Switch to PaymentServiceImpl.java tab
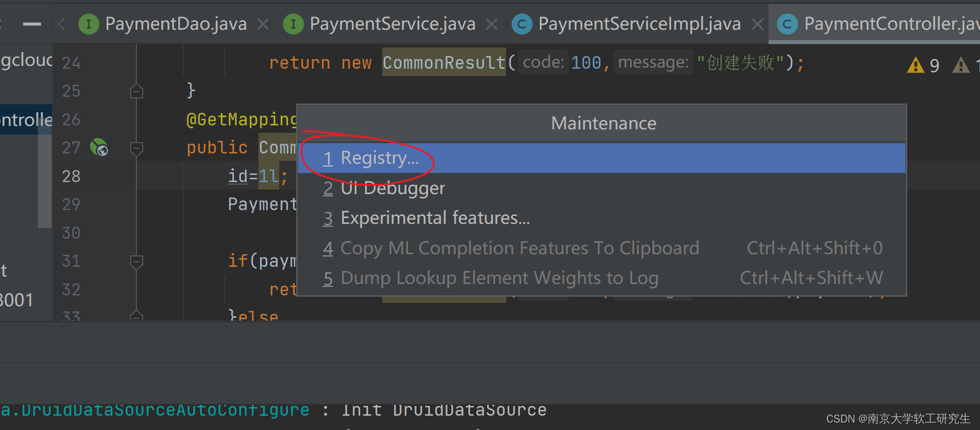 pos(640,23)
